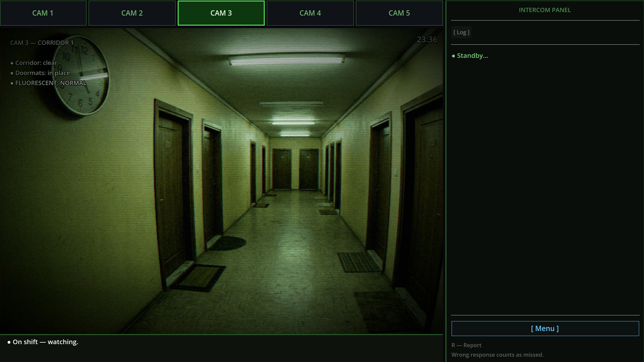This screenshot has height=362, width=644.
Task: Click the 23:36 camera timestamp
Action: (x=427, y=39)
